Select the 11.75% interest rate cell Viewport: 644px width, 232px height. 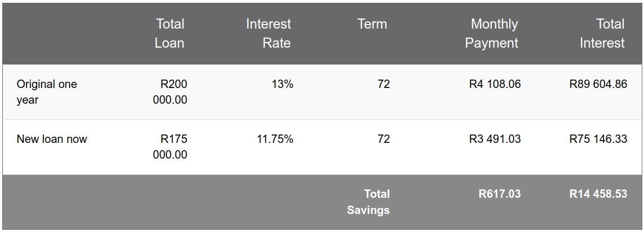point(275,139)
